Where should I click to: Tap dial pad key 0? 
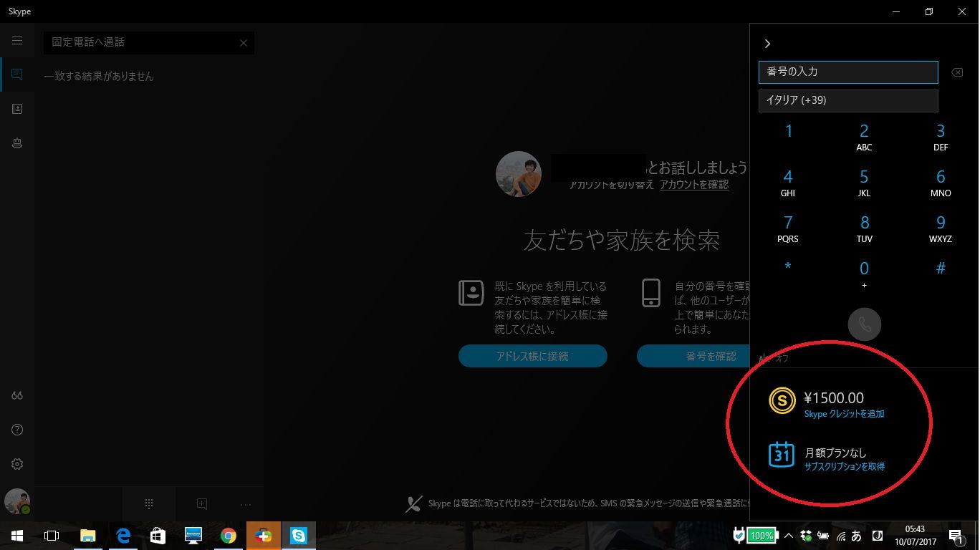865,274
